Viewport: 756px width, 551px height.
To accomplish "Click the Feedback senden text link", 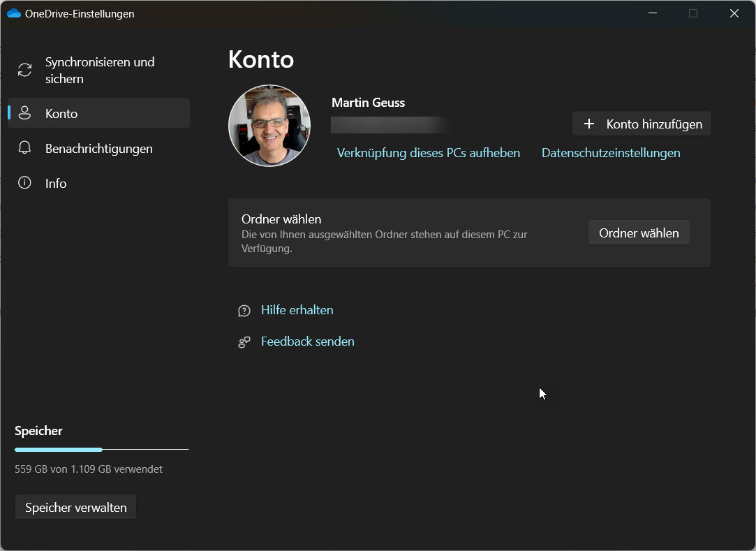I will [307, 341].
